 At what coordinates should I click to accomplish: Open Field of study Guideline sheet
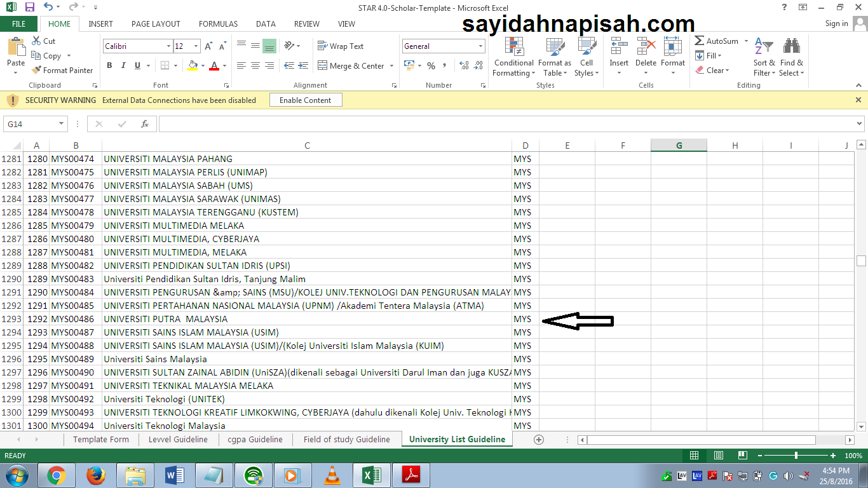(x=346, y=440)
